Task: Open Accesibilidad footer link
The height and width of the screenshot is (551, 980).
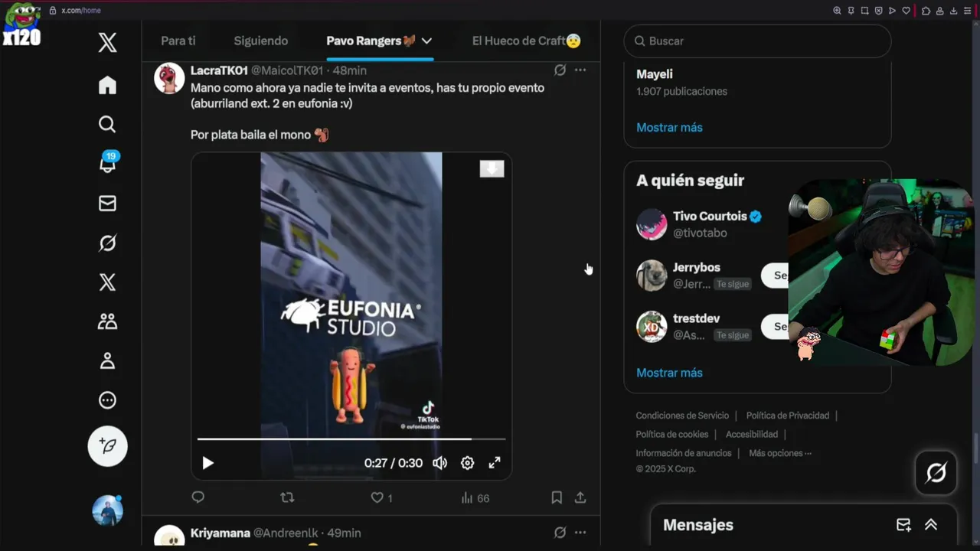Action: [x=752, y=434]
